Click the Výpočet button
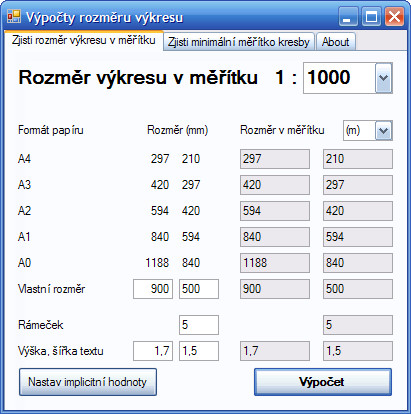This screenshot has height=414, width=411. coord(323,382)
